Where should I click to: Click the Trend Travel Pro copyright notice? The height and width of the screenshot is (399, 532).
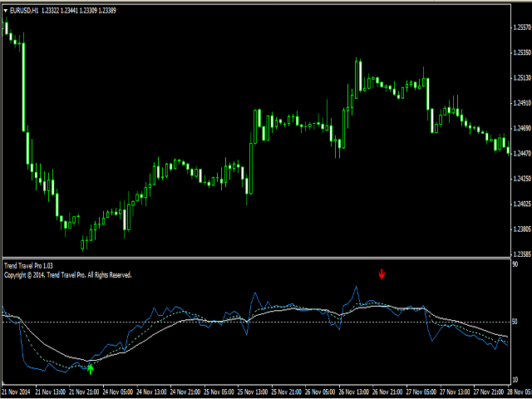(x=67, y=275)
